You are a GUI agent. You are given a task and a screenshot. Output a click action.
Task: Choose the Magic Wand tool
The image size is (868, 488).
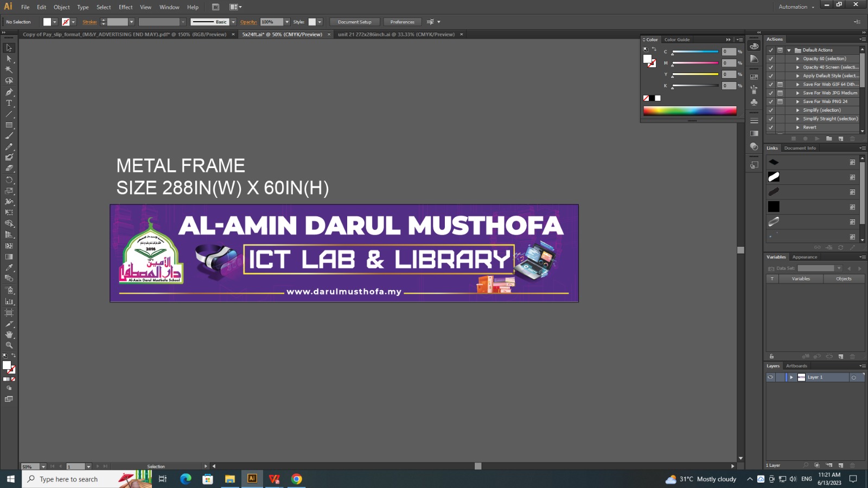pyautogui.click(x=9, y=69)
